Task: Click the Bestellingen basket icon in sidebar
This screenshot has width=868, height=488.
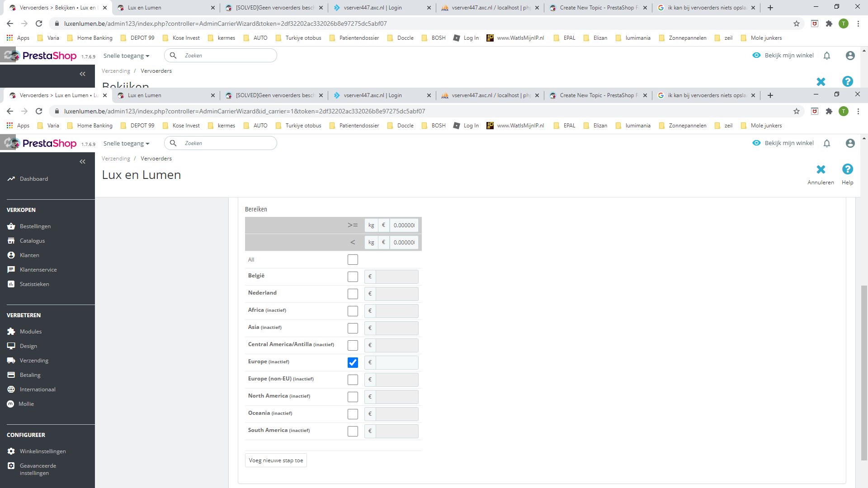Action: point(11,226)
